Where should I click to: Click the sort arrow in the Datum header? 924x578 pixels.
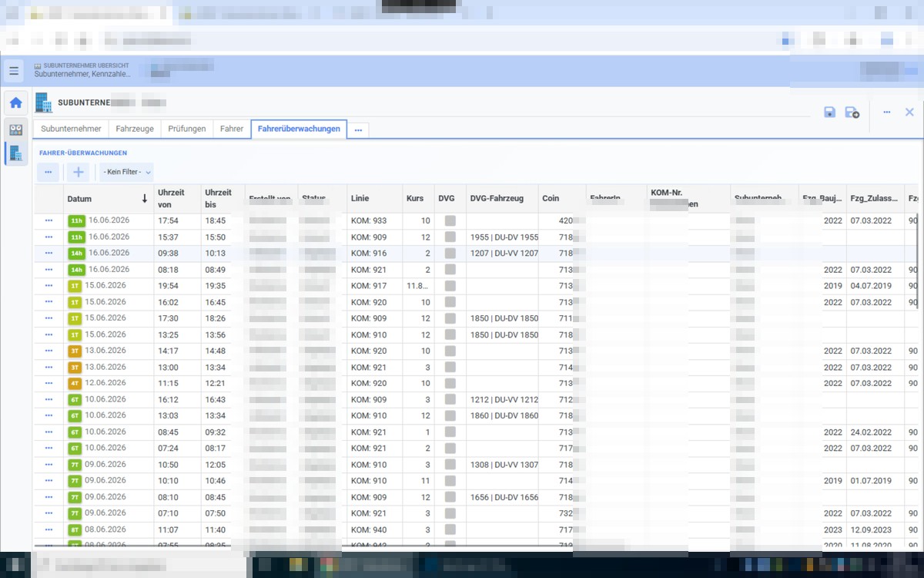click(144, 199)
